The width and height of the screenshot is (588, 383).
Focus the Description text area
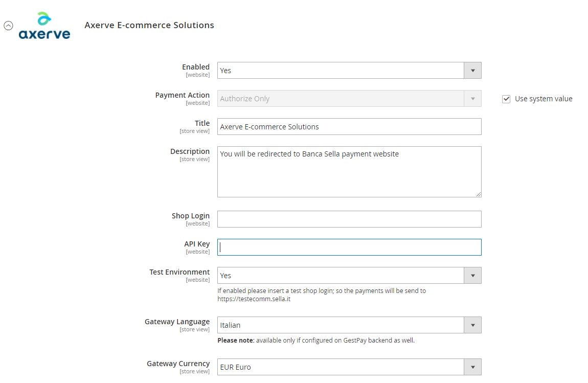(x=349, y=172)
